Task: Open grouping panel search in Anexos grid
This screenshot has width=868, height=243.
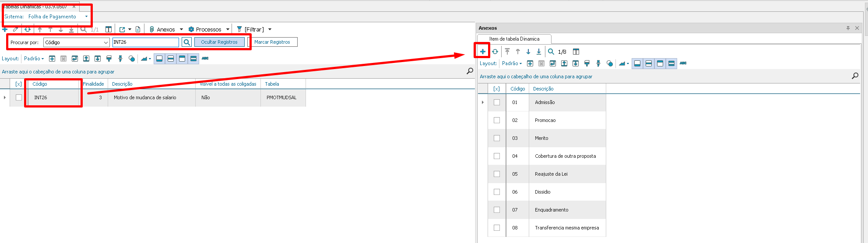Action: (x=855, y=76)
